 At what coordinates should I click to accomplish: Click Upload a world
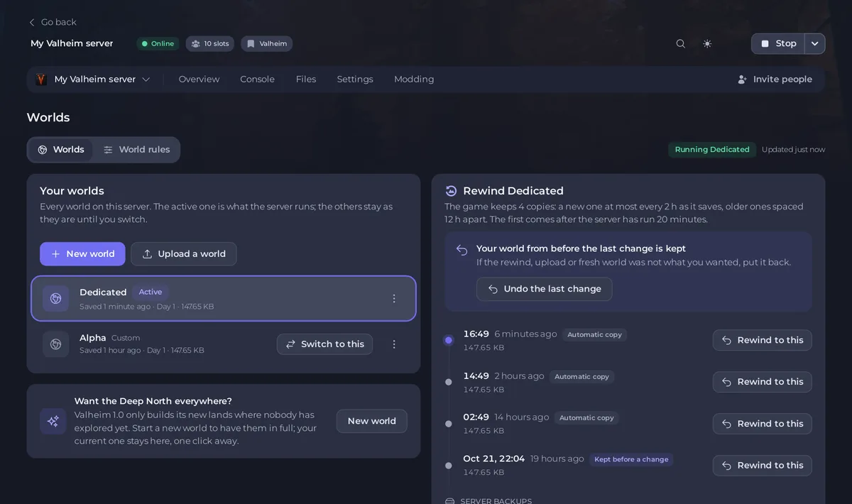tap(184, 254)
